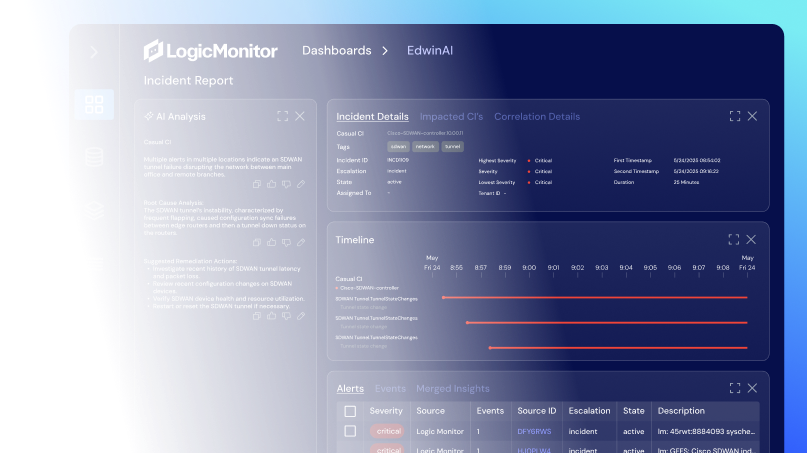Sort by the Escalation column header

coord(589,411)
